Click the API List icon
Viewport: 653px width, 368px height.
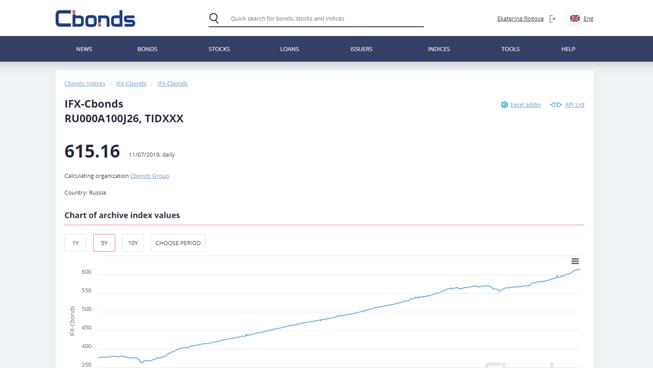556,104
